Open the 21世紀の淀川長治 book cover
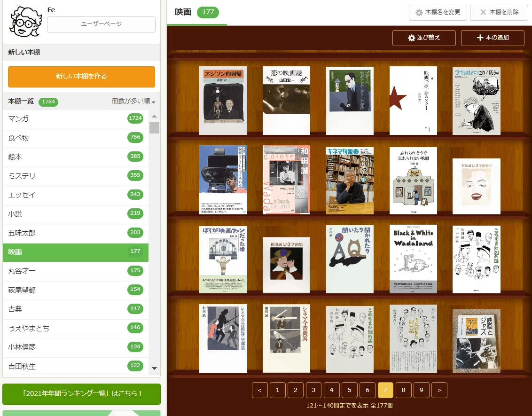 (x=477, y=101)
